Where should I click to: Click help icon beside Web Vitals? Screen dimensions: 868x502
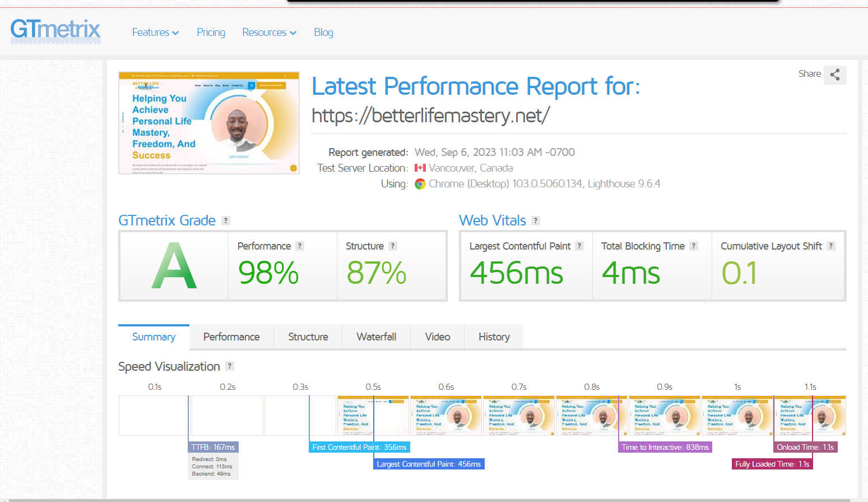536,221
